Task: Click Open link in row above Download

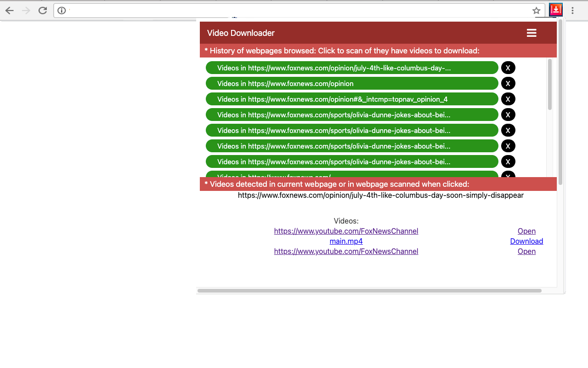Action: 526,231
